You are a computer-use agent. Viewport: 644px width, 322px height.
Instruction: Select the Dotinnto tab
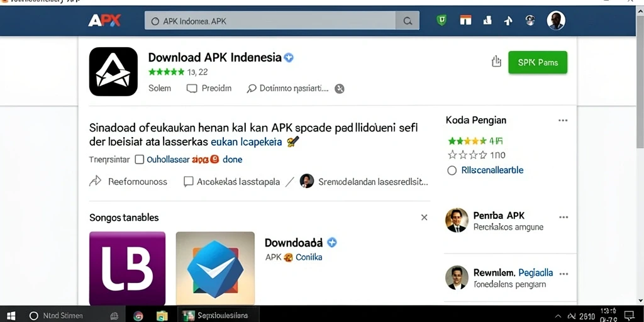[x=288, y=88]
